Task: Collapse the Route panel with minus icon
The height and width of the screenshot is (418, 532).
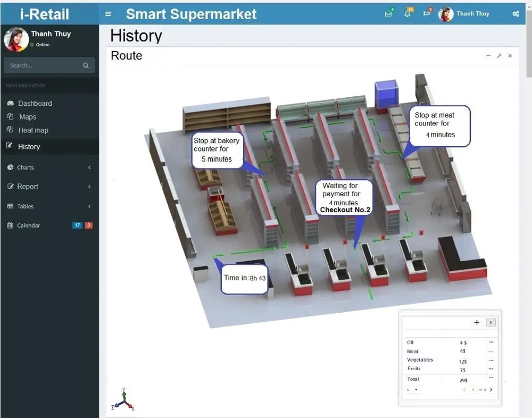Action: pos(488,56)
